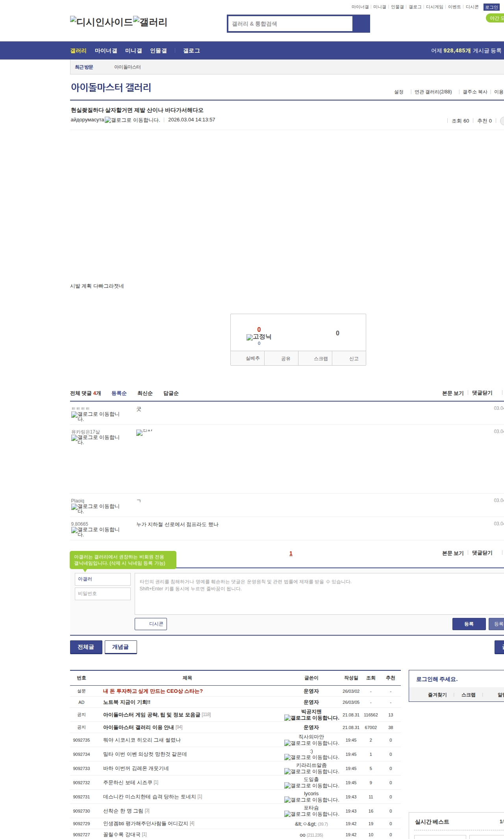This screenshot has width=504, height=839.
Task: Click into the comment text area
Action: 319,594
